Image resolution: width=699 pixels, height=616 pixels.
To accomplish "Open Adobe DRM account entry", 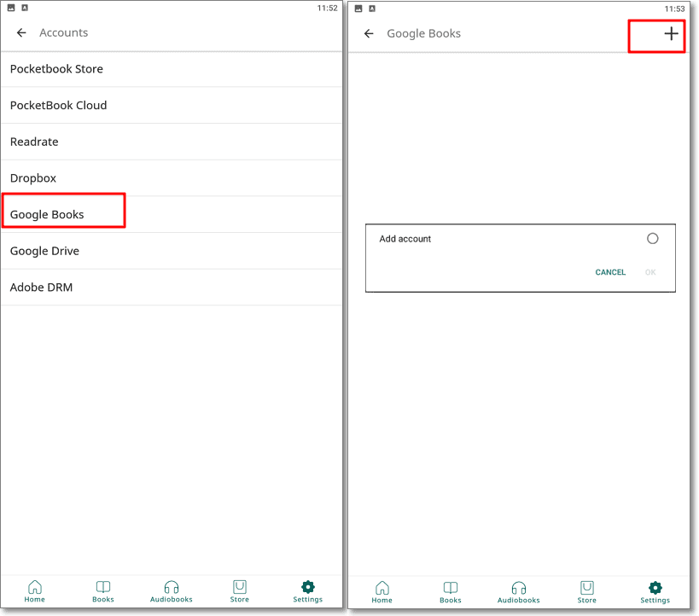I will pos(172,288).
